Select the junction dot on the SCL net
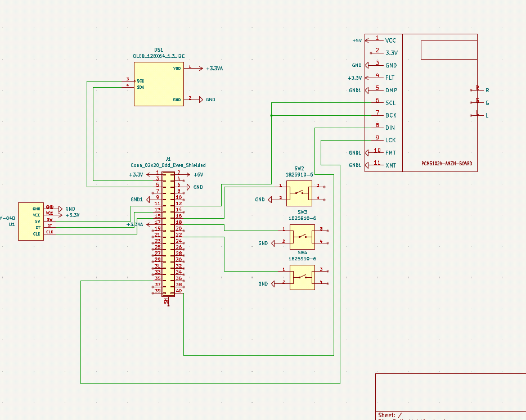 [x=272, y=115]
